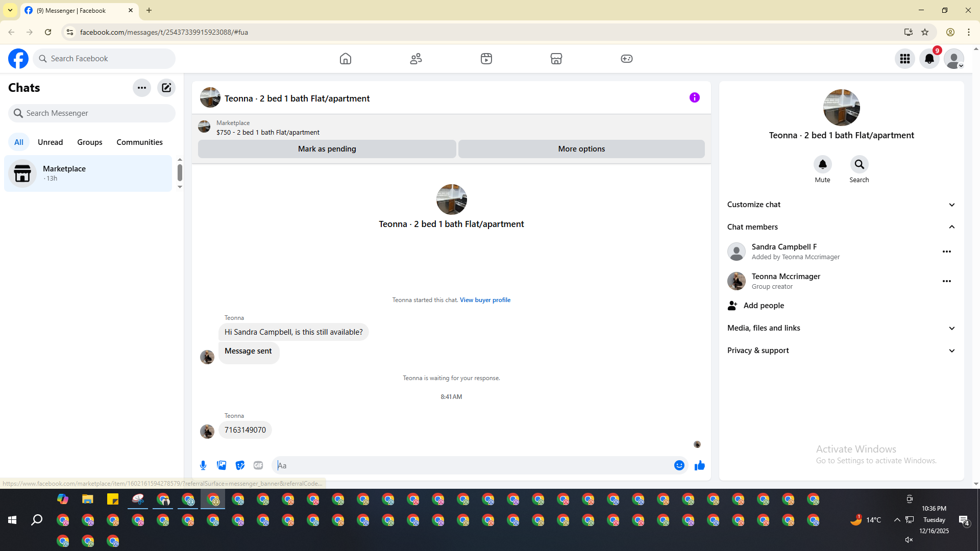
Task: Open a new browser tab
Action: (x=149, y=10)
